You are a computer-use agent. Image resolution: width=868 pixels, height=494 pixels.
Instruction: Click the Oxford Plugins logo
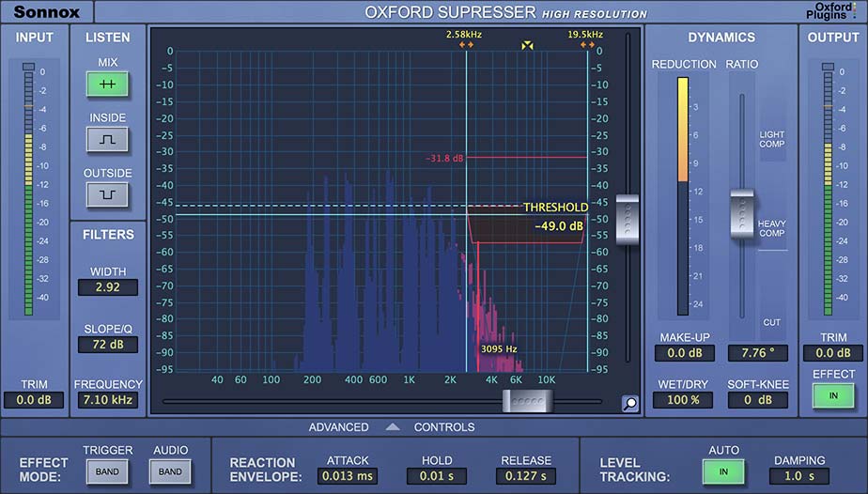click(x=829, y=11)
